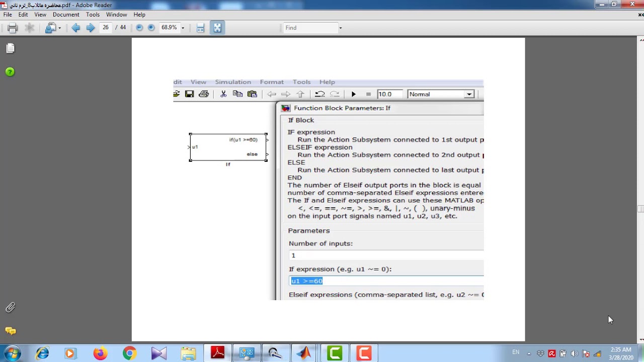Click the page number field showing 26
This screenshot has height=362, width=644.
coord(106,28)
